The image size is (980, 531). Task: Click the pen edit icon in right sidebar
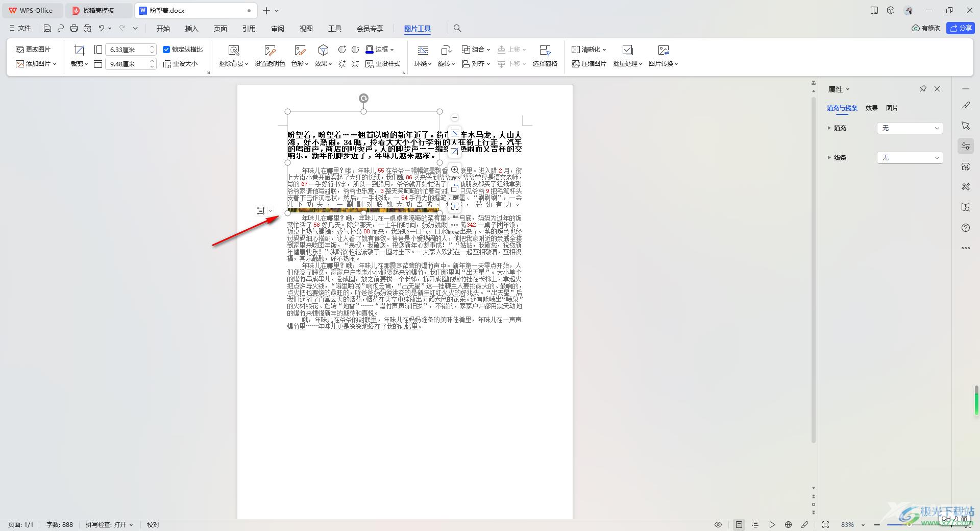[966, 105]
